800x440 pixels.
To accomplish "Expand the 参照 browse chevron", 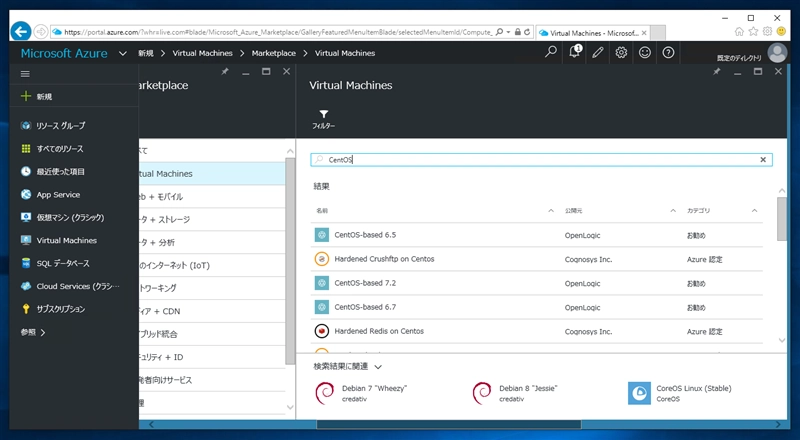I will [x=43, y=332].
